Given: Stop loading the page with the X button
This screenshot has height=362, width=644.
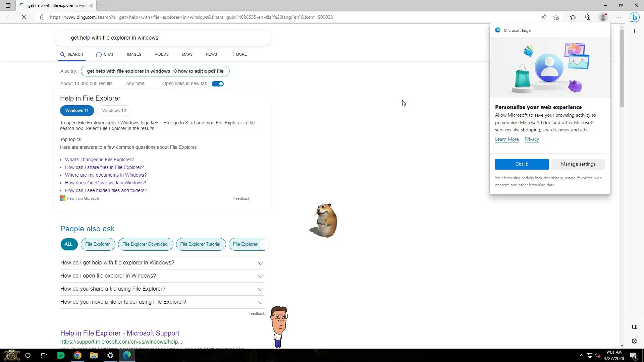Looking at the screenshot, I should [24, 17].
